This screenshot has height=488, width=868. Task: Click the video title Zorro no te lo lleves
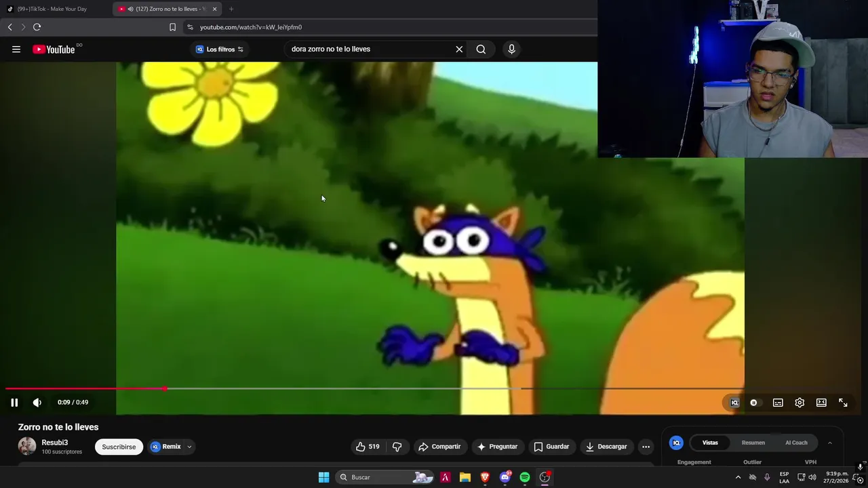(x=58, y=427)
